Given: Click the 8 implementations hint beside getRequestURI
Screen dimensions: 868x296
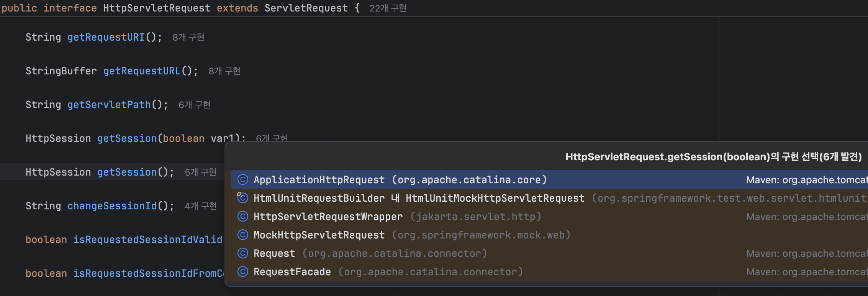Looking at the screenshot, I should [188, 37].
